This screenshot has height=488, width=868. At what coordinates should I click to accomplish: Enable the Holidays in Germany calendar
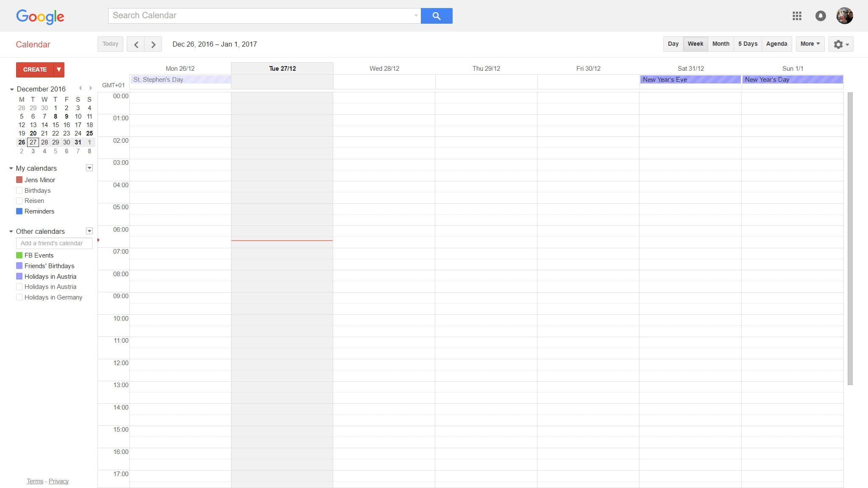click(x=19, y=297)
